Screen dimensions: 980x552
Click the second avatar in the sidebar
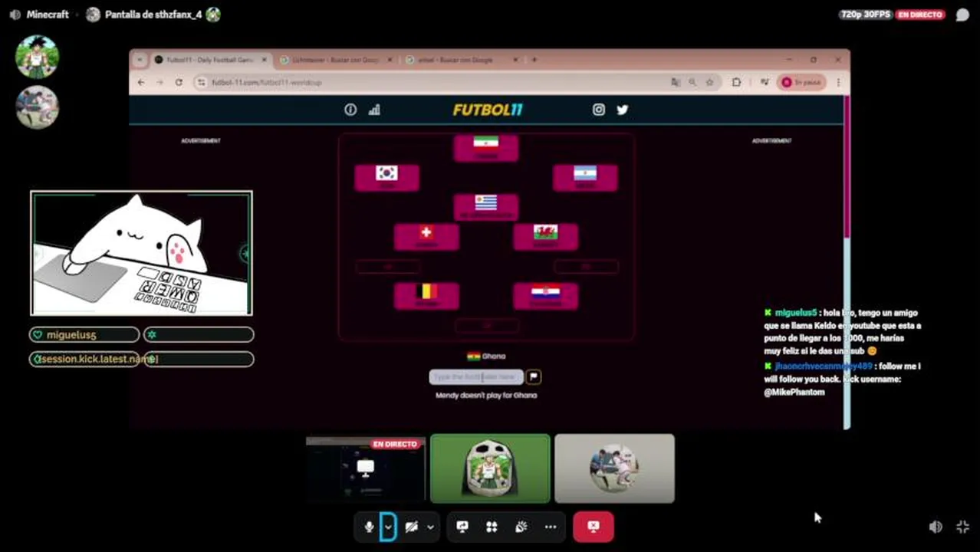[37, 107]
